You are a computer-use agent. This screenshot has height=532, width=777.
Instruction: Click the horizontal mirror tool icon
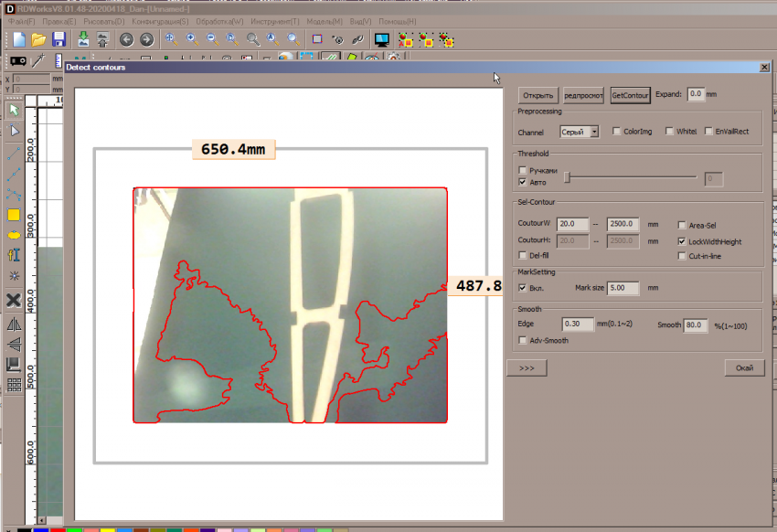coord(14,324)
